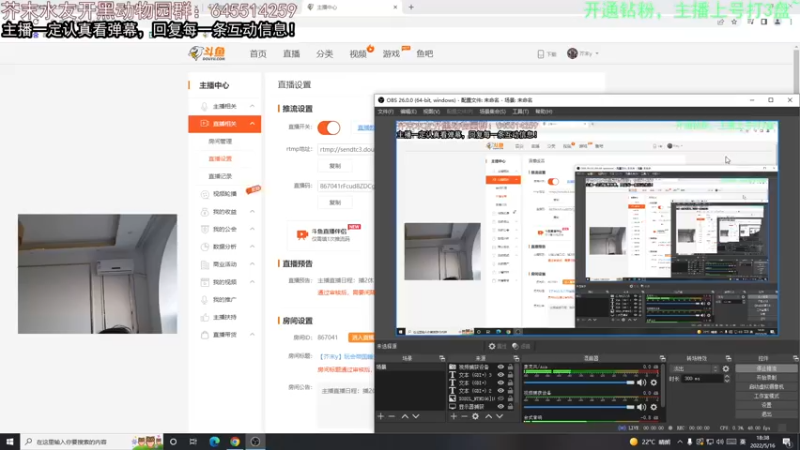Mute the 视频捕获设备 audio speaker icon
Viewport: 800px width, 450px height.
point(641,407)
